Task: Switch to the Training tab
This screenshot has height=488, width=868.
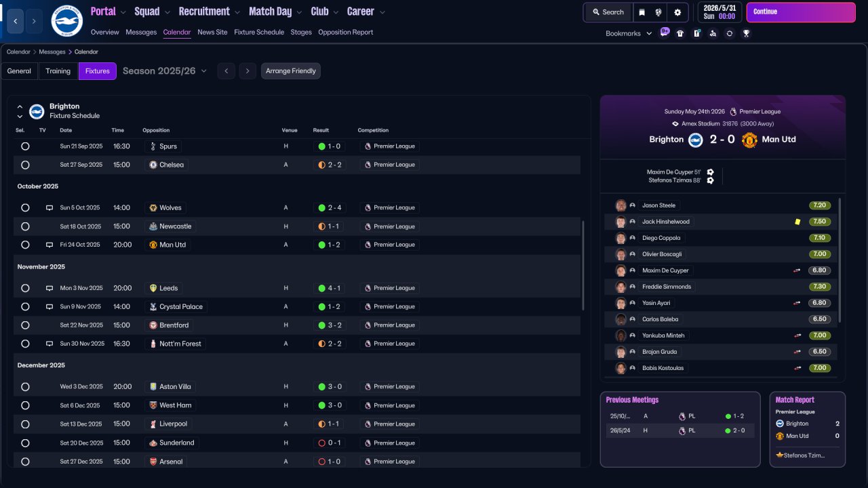Action: (58, 71)
